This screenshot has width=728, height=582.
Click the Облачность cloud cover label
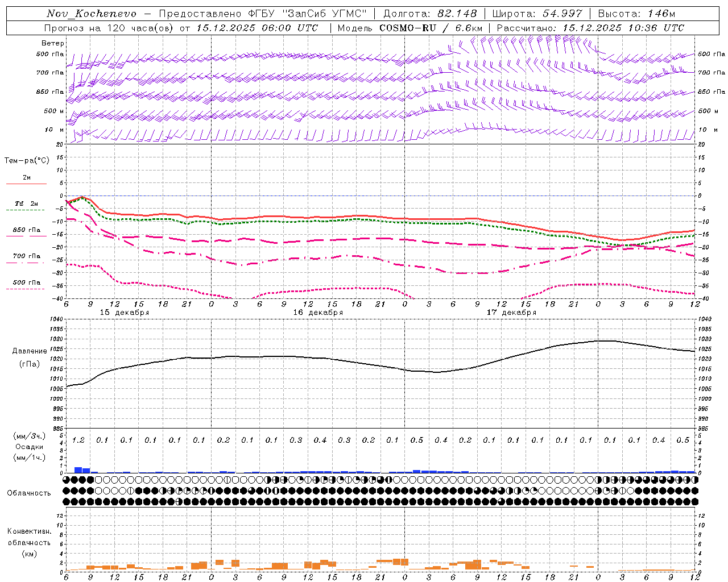point(29,493)
